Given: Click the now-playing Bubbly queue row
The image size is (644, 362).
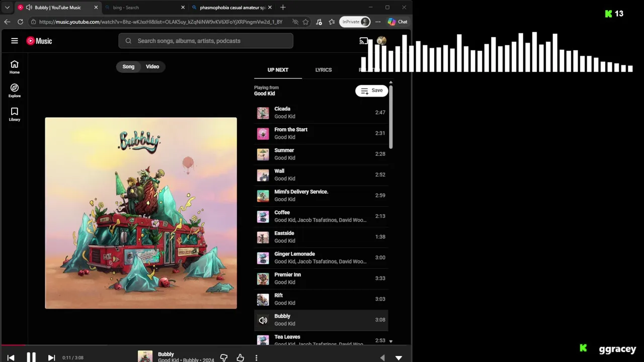Looking at the screenshot, I should coord(321,320).
